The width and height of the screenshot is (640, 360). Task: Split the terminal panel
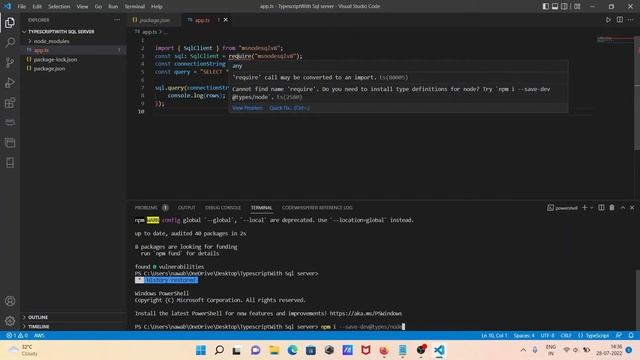click(x=601, y=207)
